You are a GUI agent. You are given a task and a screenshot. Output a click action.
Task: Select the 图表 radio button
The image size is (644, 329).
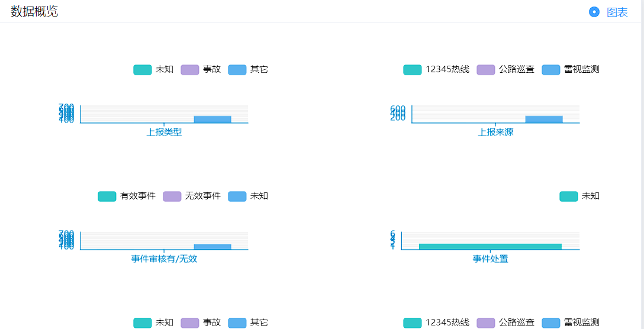(594, 12)
